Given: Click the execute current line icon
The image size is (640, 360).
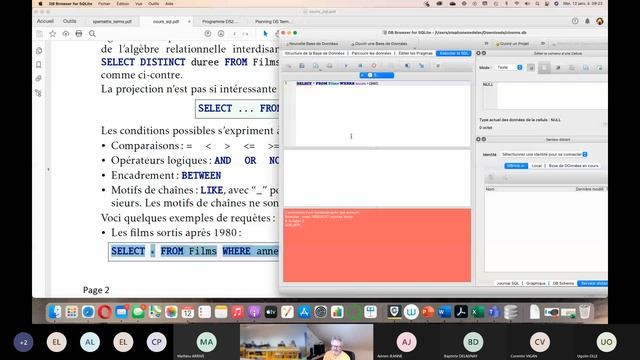Looking at the screenshot, I should point(360,66).
